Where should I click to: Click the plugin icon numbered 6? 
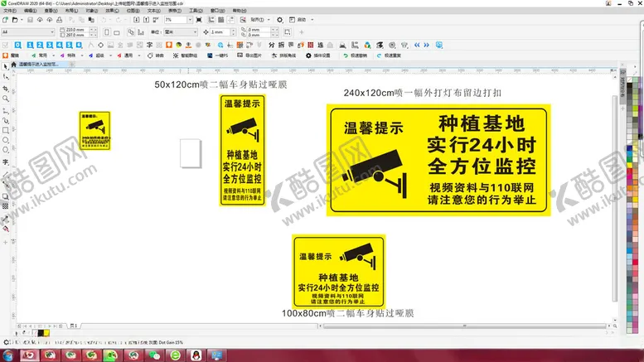click(79, 46)
